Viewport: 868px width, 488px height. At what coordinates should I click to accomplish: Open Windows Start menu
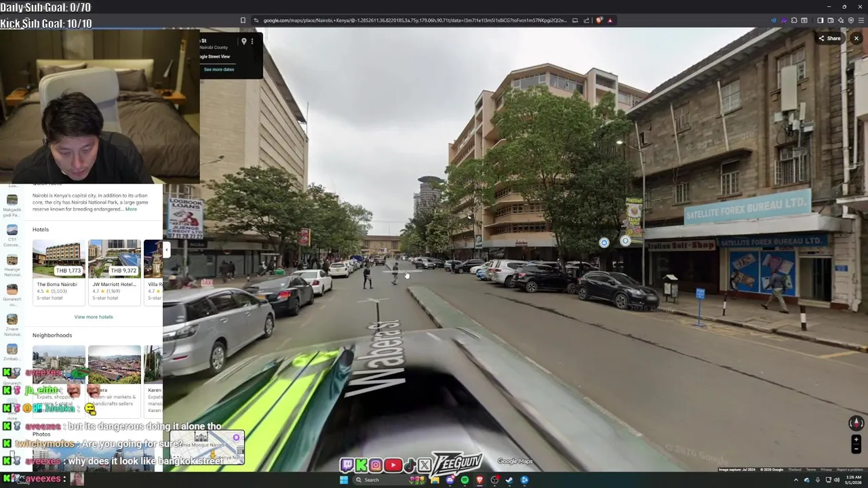(x=344, y=480)
